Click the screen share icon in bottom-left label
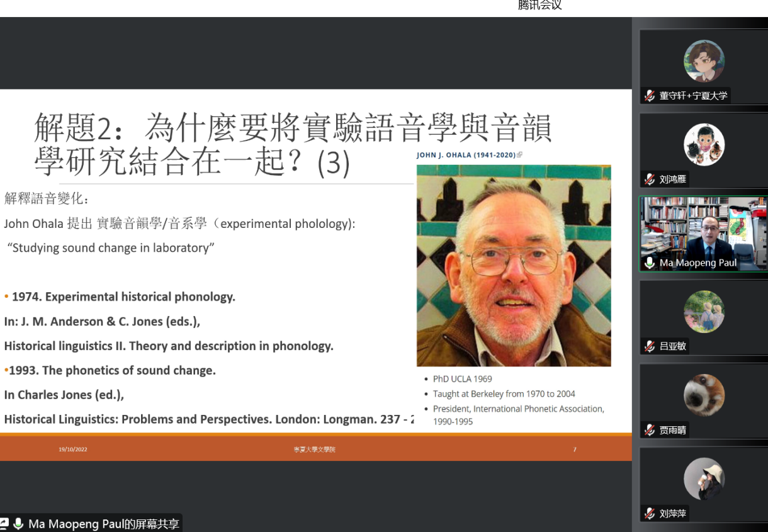 [x=5, y=524]
